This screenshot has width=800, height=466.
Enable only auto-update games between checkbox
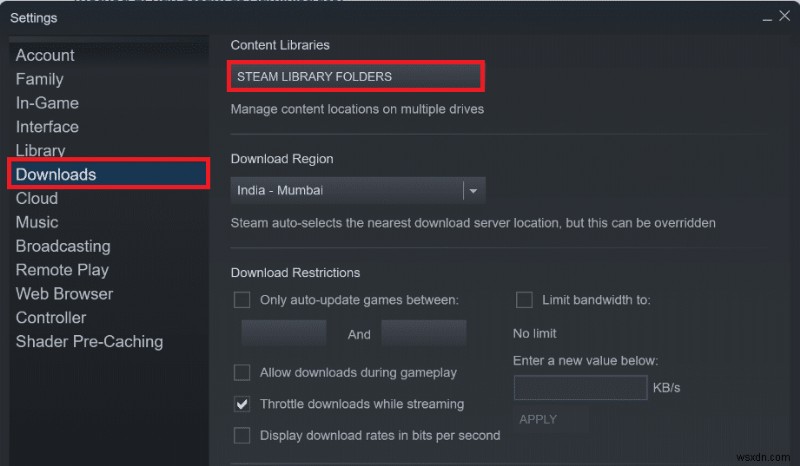click(x=242, y=299)
